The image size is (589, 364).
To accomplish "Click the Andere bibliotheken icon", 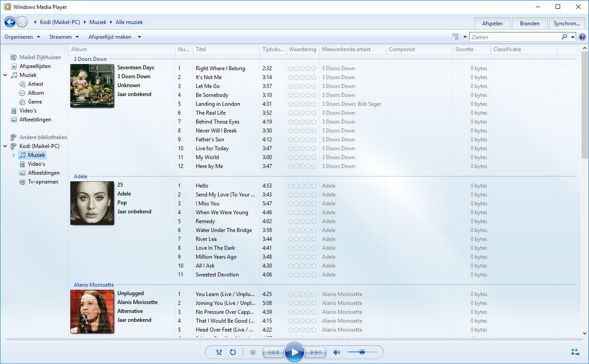I will click(14, 137).
